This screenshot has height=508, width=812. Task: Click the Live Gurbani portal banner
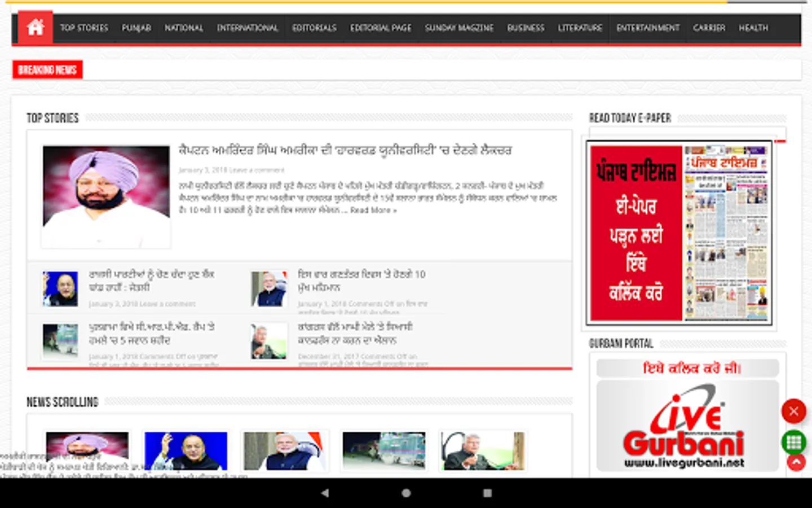(687, 426)
